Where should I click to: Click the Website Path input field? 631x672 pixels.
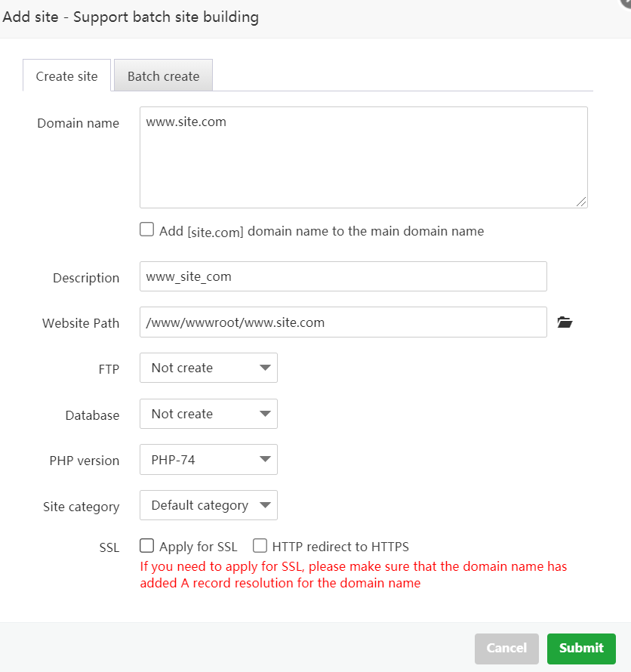[343, 322]
